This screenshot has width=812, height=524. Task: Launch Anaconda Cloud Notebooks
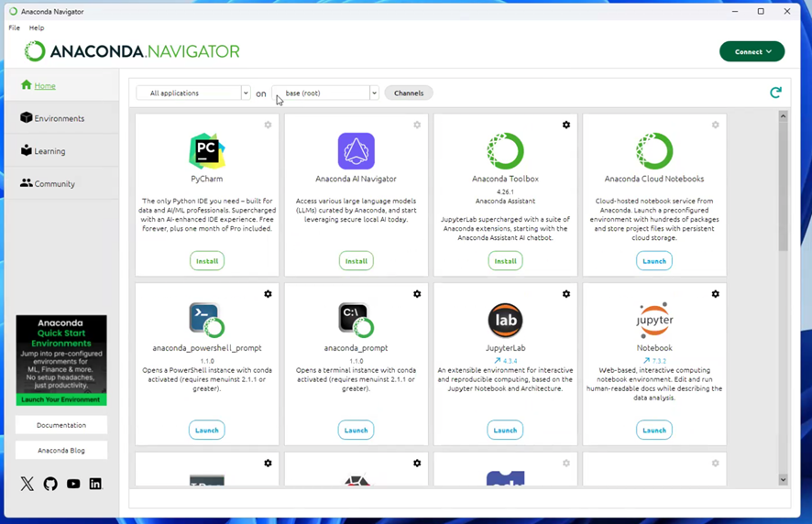click(x=654, y=261)
